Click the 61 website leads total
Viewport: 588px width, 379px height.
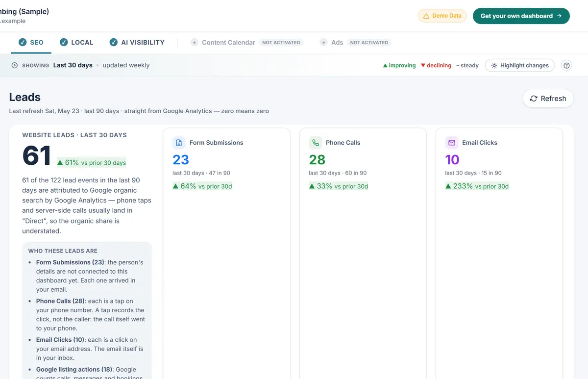(37, 156)
